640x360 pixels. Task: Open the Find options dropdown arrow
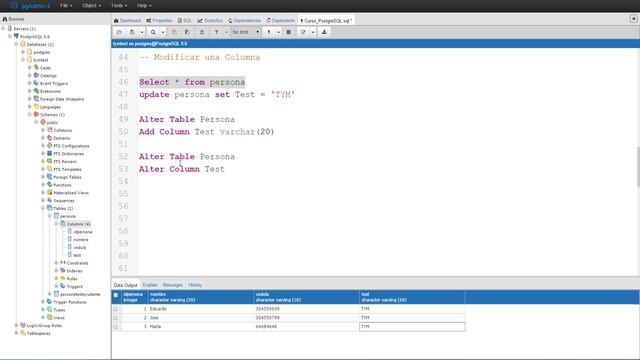click(163, 32)
